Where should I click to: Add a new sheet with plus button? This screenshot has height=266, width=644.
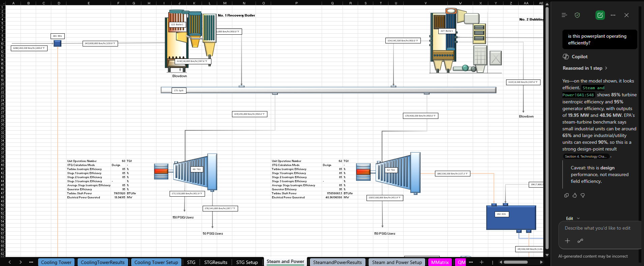481,262
